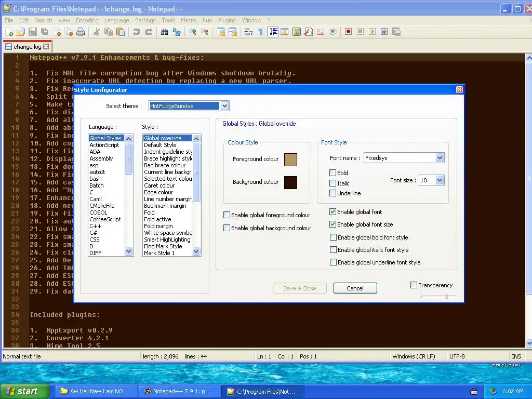532x399 pixels.
Task: Click the Zoom In magnifier icon
Action: 193,32
